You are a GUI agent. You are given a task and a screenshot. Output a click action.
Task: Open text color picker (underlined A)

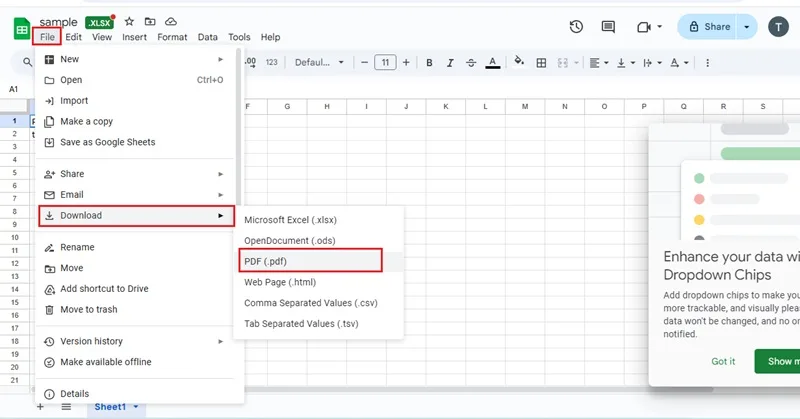[x=492, y=63]
